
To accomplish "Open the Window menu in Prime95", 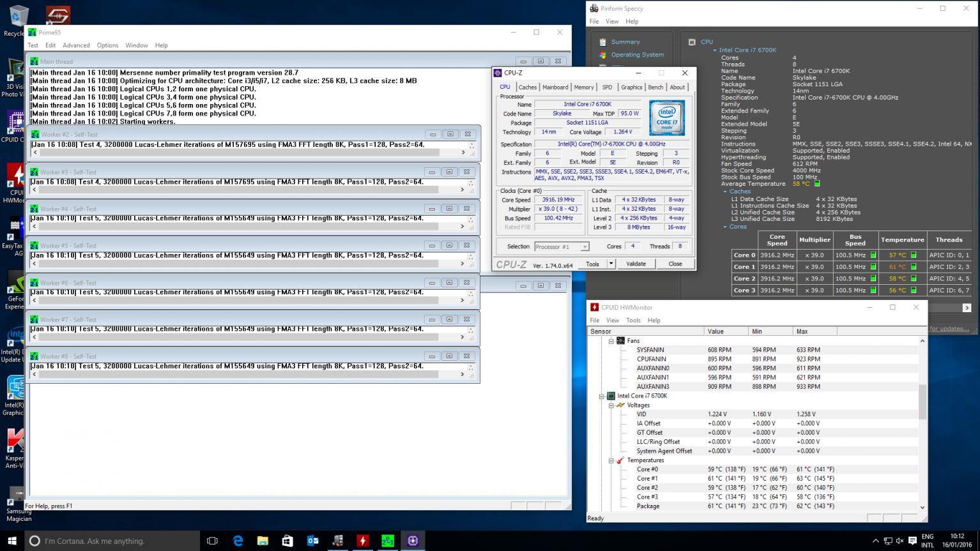I will tap(137, 45).
